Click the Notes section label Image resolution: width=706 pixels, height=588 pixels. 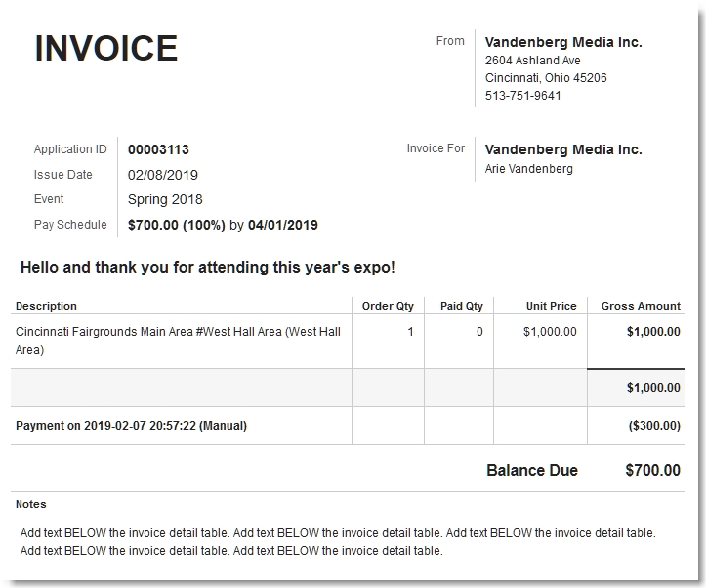pos(31,504)
